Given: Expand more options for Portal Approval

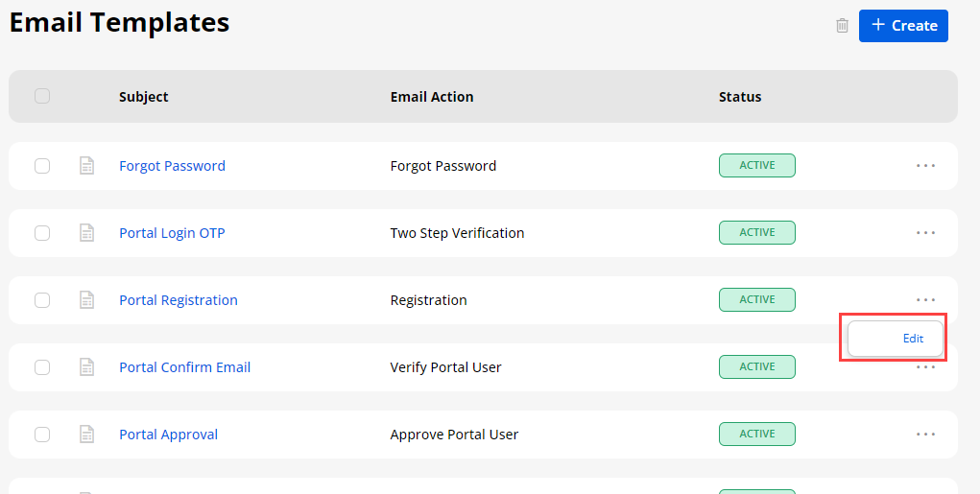Looking at the screenshot, I should coord(925,435).
